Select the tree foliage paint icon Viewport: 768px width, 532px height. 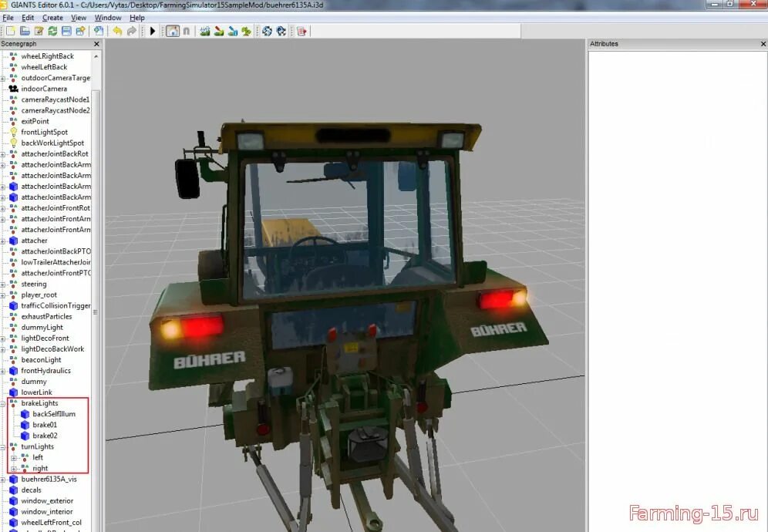(x=247, y=32)
